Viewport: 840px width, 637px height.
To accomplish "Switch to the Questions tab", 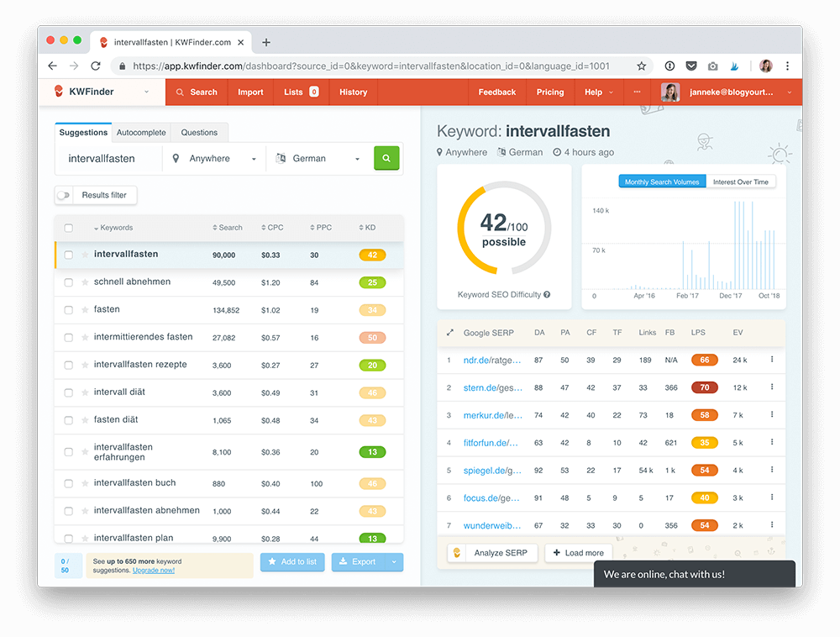I will pyautogui.click(x=199, y=132).
